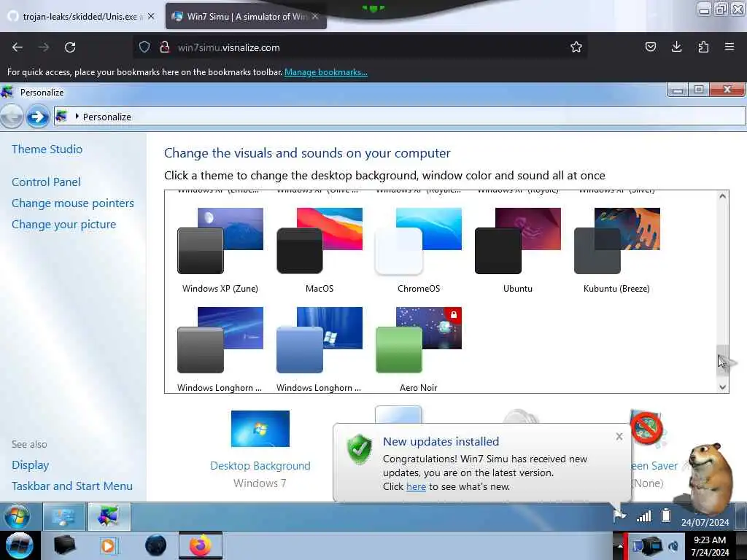The width and height of the screenshot is (747, 560).
Task: Click the battery tray icon
Action: 666,516
